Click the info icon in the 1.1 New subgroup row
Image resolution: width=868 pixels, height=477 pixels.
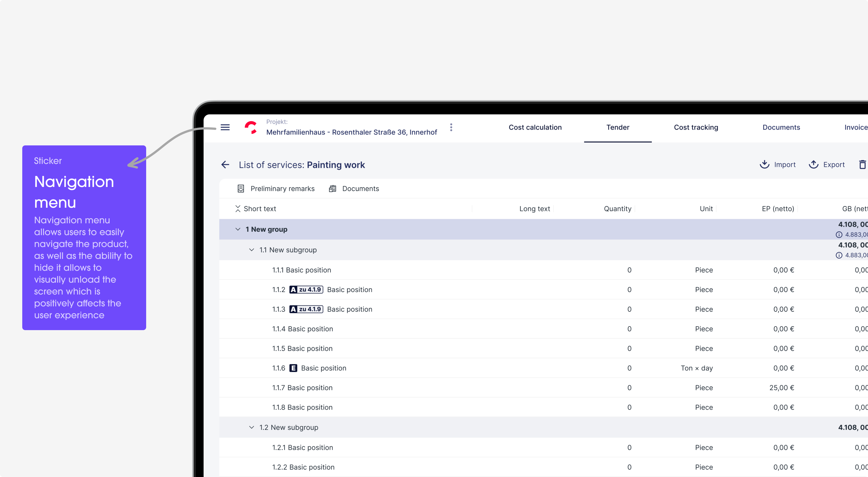click(x=839, y=255)
